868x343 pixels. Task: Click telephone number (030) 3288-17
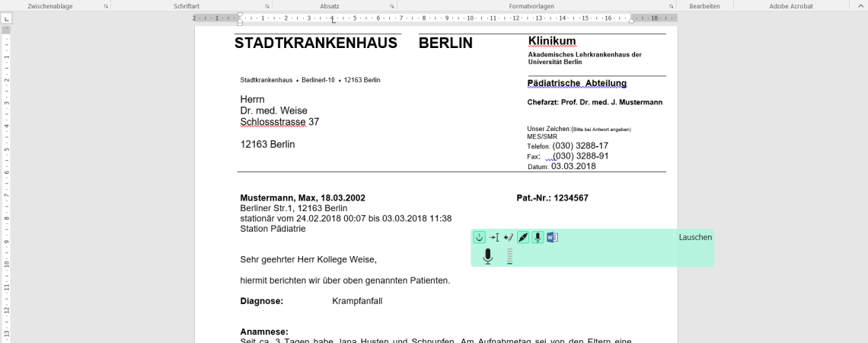[x=580, y=146]
